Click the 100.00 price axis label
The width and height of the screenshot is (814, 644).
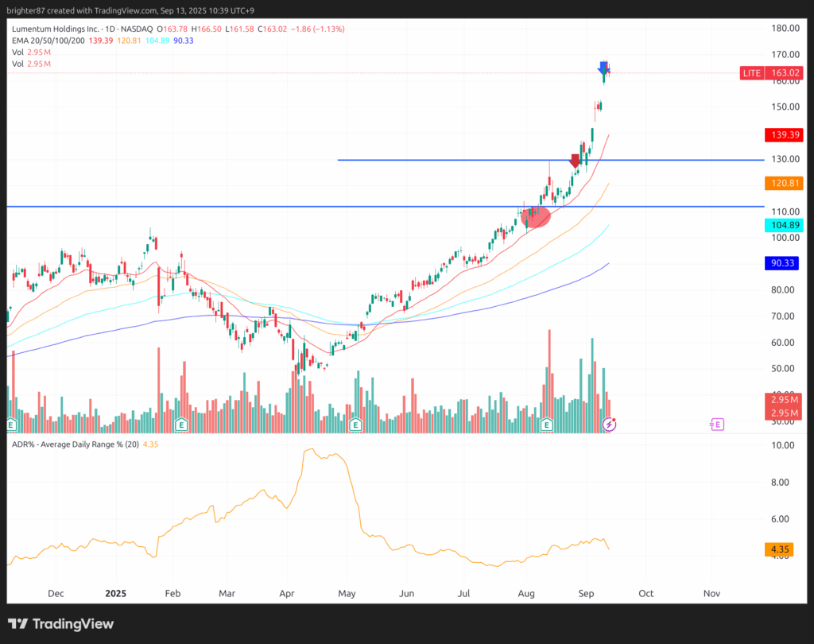785,238
